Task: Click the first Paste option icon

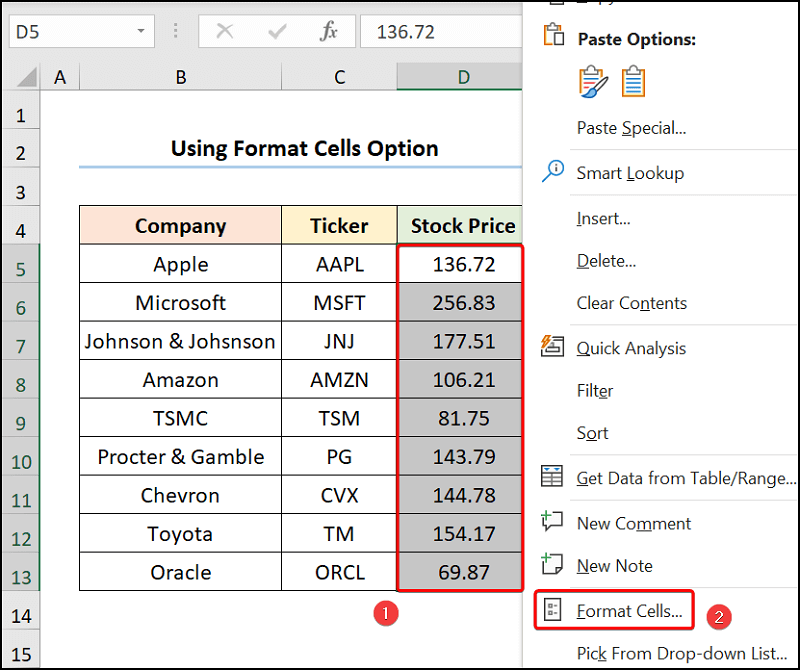Action: click(593, 82)
